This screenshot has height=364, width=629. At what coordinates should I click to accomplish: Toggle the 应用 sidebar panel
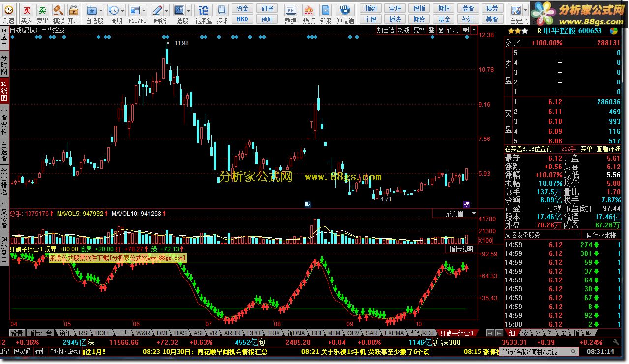click(x=4, y=37)
